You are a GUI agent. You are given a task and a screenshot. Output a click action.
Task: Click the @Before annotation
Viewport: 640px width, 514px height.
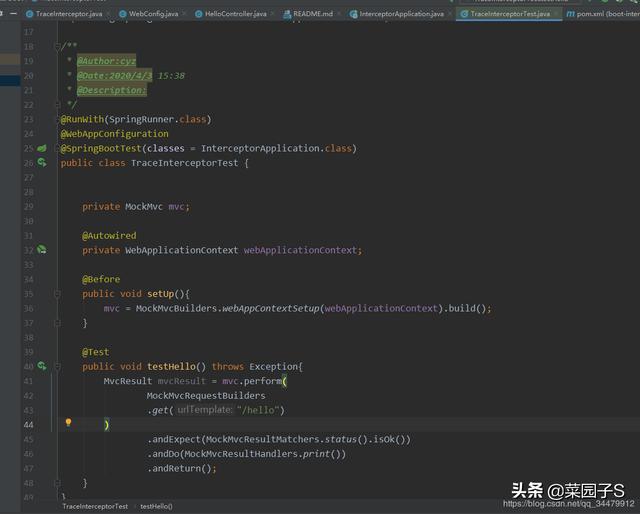[101, 279]
